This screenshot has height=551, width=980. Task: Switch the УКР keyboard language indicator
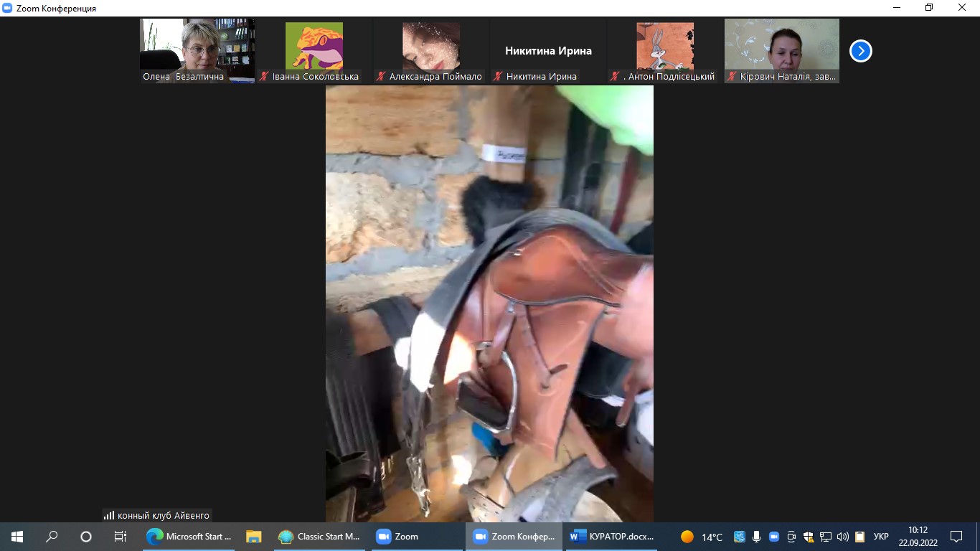pos(881,537)
